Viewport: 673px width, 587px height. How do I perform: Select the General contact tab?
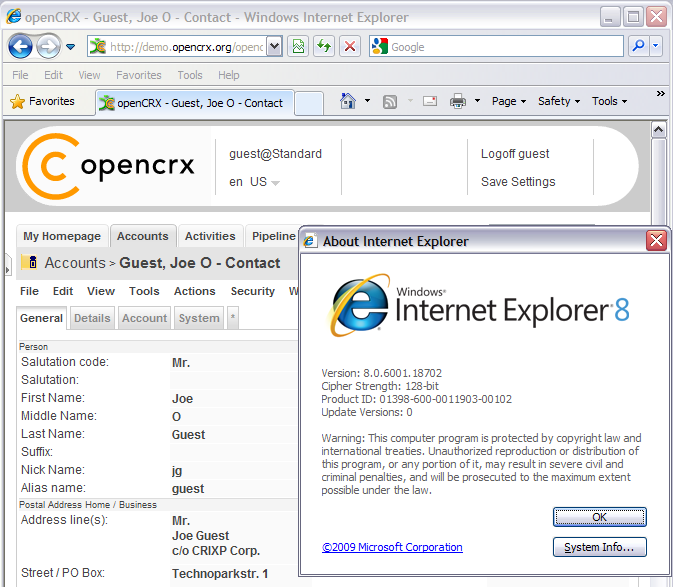(x=41, y=318)
